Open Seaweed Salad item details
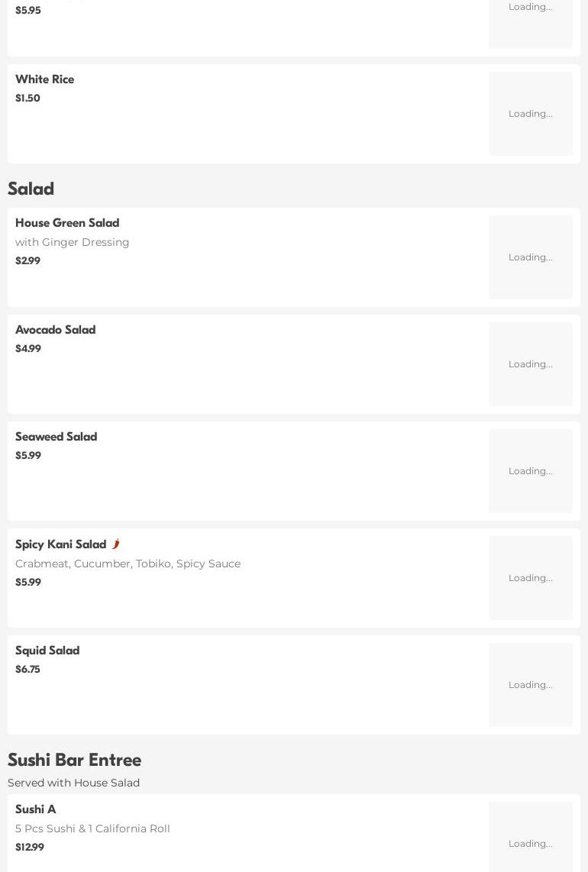The width and height of the screenshot is (588, 872). tap(57, 437)
